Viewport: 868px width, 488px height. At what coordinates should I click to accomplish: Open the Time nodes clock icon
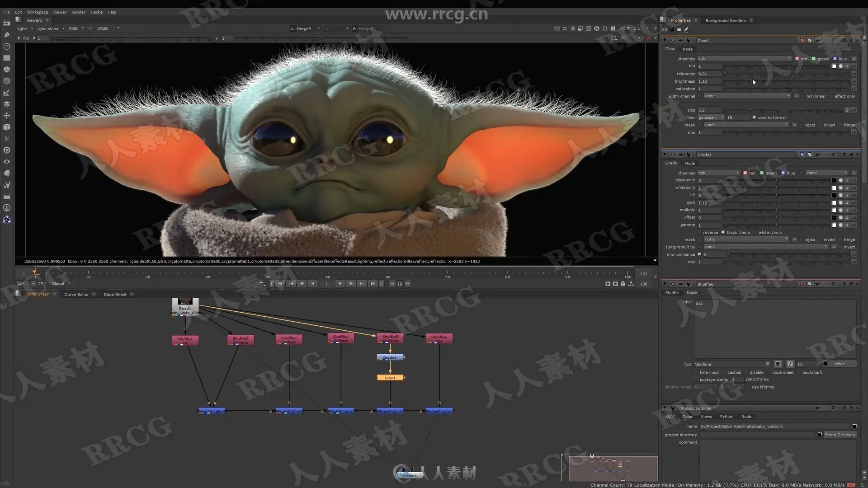tap(7, 47)
